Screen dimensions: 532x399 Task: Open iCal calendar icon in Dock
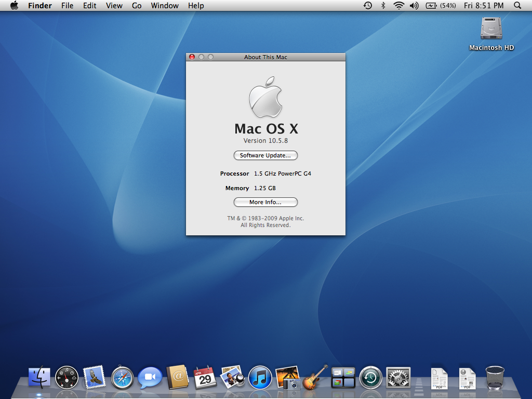(x=205, y=377)
